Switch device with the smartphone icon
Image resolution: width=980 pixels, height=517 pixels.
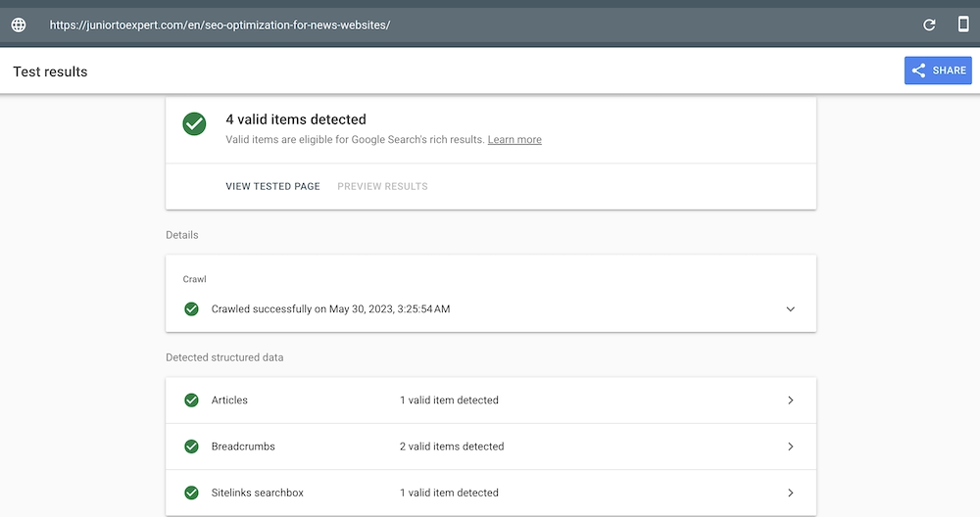coord(963,24)
